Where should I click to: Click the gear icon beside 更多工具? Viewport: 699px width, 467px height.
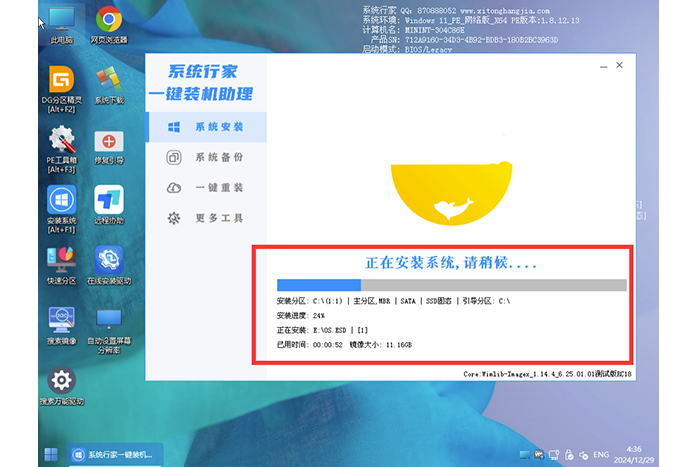click(x=174, y=218)
